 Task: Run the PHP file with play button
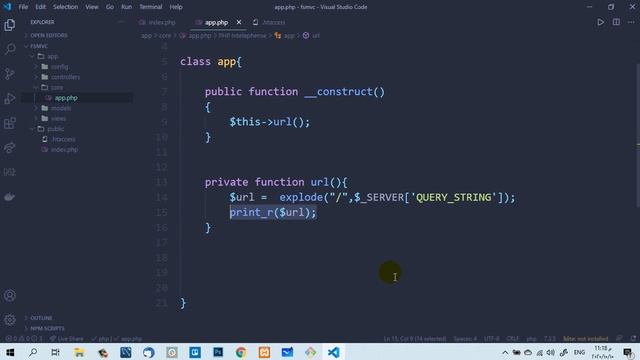pyautogui.click(x=600, y=22)
